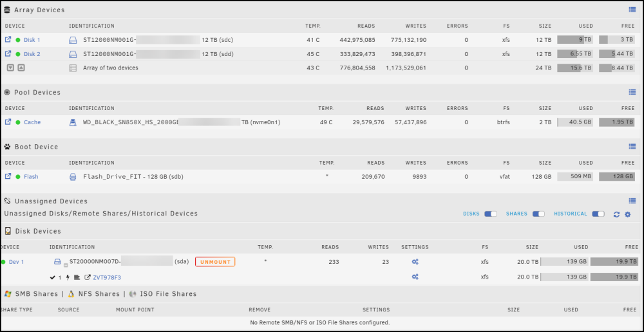
Task: Open the Dev 1 disk settings gears icon
Action: [415, 262]
